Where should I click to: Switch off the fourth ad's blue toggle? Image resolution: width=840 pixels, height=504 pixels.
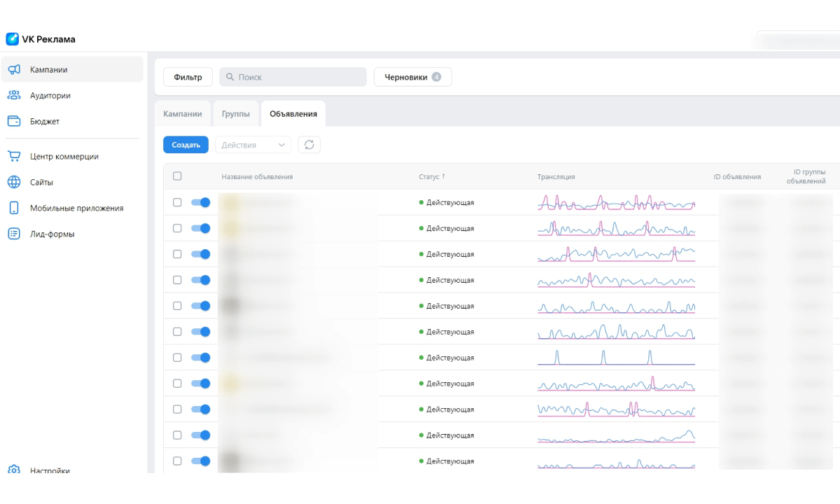coord(201,280)
